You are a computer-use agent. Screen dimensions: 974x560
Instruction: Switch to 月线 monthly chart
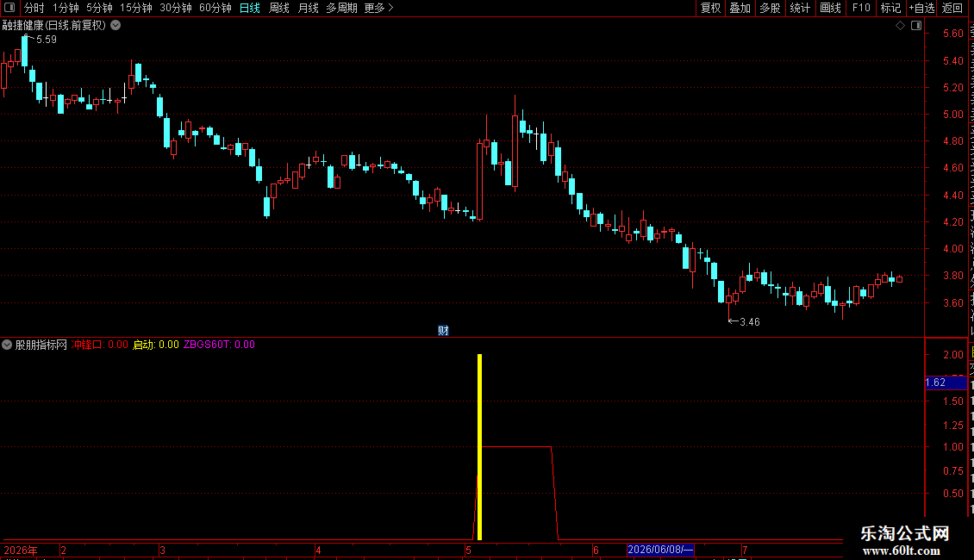pyautogui.click(x=308, y=8)
